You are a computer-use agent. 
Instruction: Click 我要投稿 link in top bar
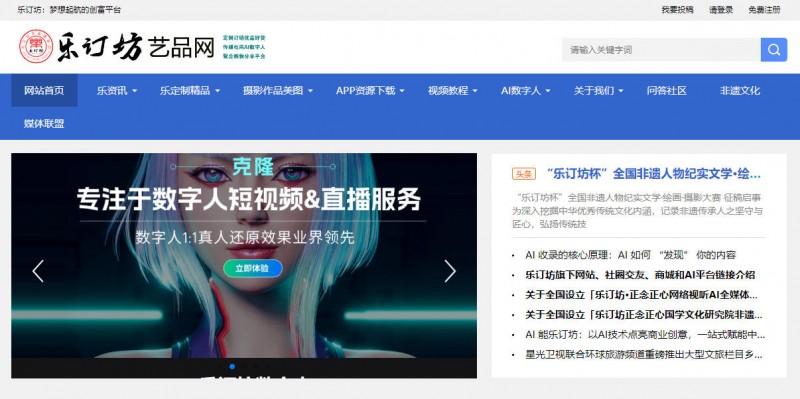[678, 10]
